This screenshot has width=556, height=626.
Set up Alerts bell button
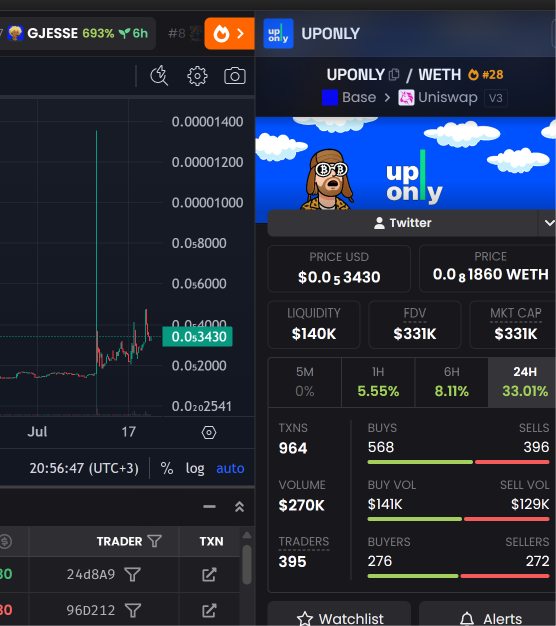coord(487,614)
